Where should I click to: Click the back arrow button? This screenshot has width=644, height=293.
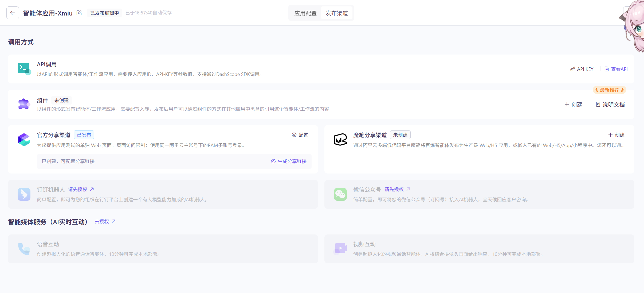[13, 13]
